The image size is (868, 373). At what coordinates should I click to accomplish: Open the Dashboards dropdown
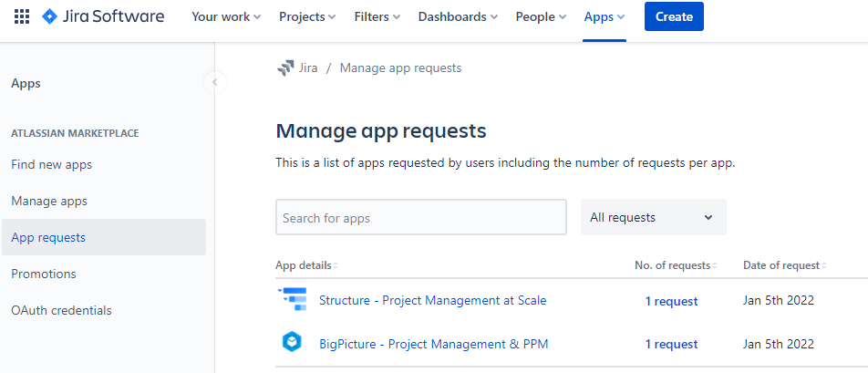458,16
